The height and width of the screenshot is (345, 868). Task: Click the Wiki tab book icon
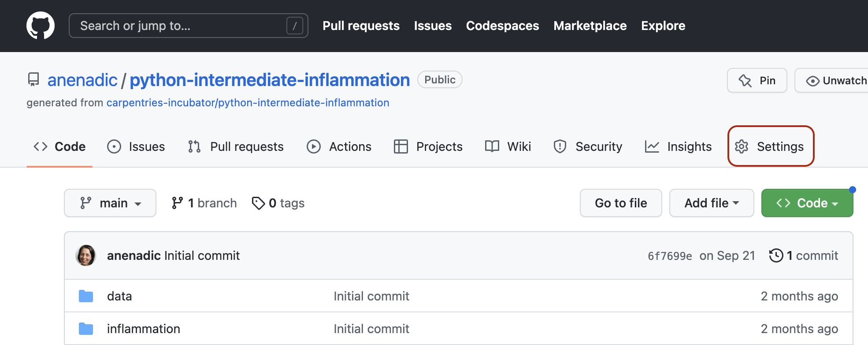click(492, 146)
